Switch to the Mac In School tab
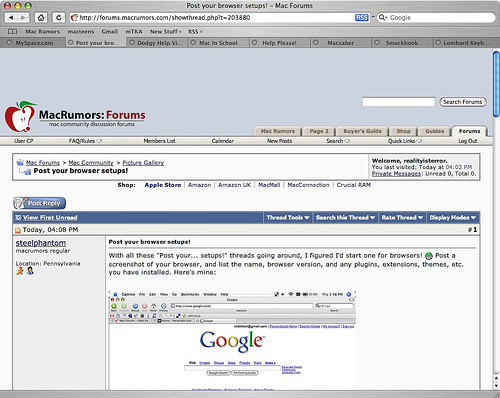500x398 pixels. pos(218,43)
